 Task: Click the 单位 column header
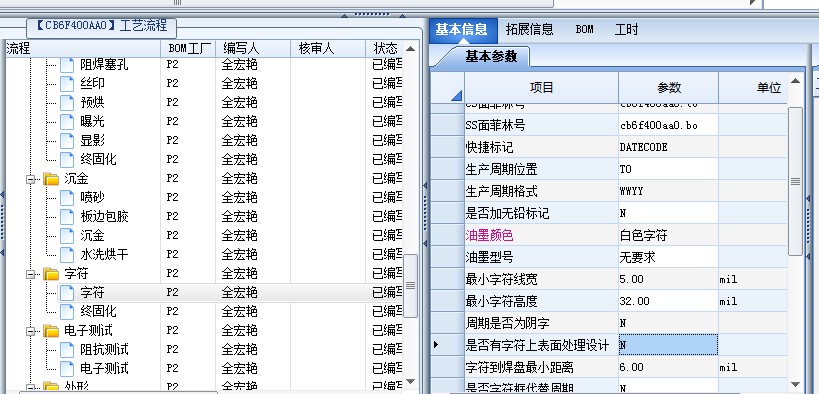753,87
